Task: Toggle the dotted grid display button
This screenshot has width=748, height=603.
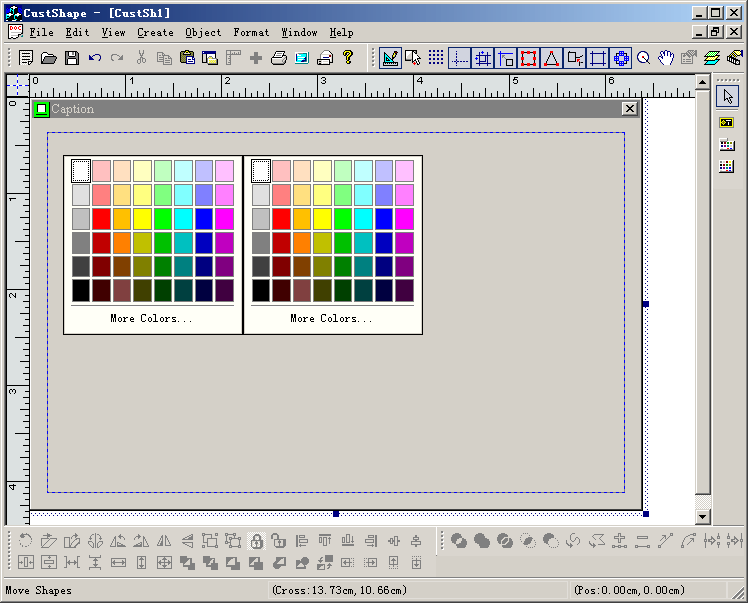Action: tap(436, 58)
